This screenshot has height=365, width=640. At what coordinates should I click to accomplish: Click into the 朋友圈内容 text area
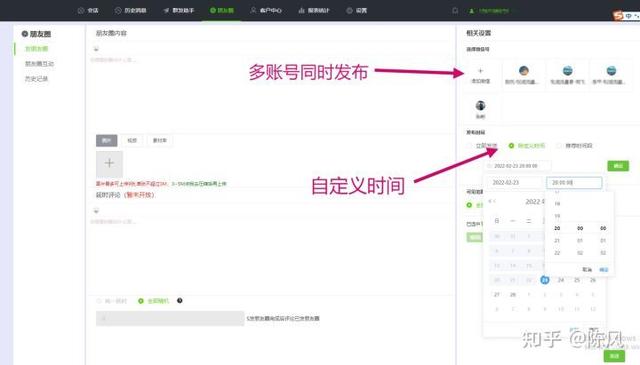point(271,94)
